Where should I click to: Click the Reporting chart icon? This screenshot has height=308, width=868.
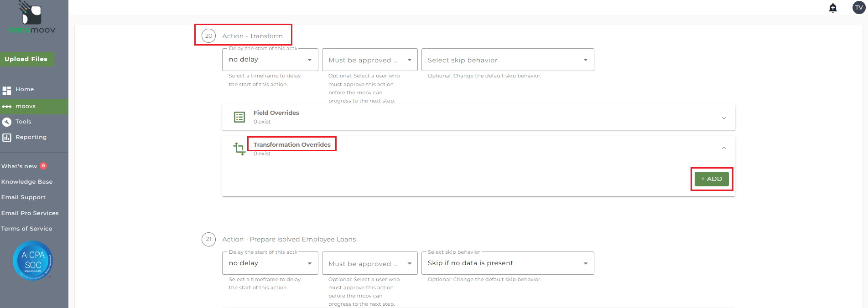click(7, 137)
